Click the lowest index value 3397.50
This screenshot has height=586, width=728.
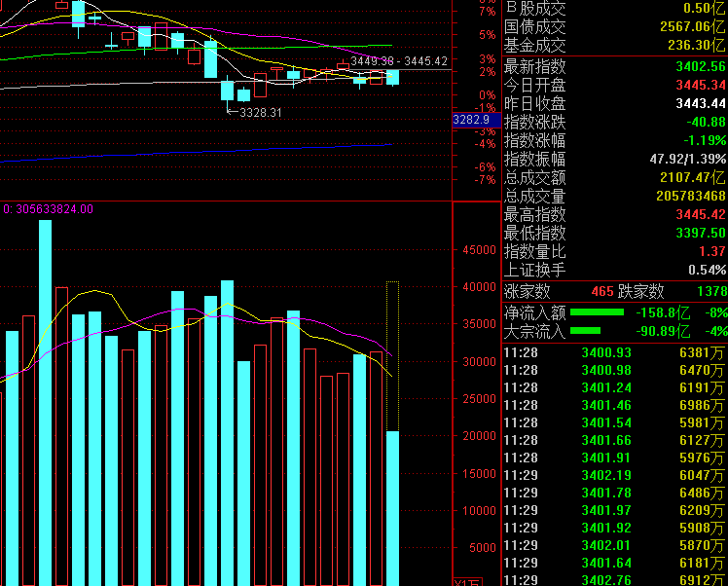tap(700, 233)
